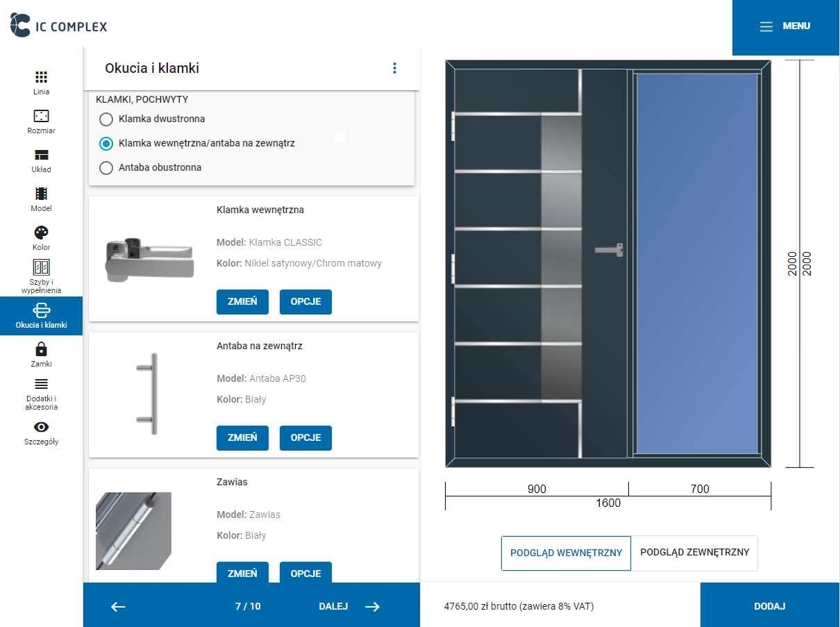Click ZMIEŃ for Antaba na zewnątrz
This screenshot has width=840, height=627.
click(242, 438)
